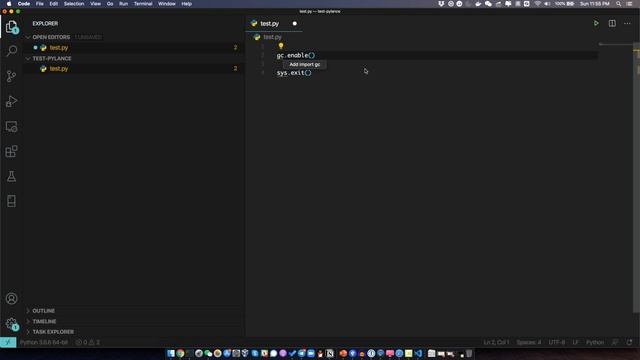
Task: Open the Accounts icon in activity bar
Action: click(11, 299)
